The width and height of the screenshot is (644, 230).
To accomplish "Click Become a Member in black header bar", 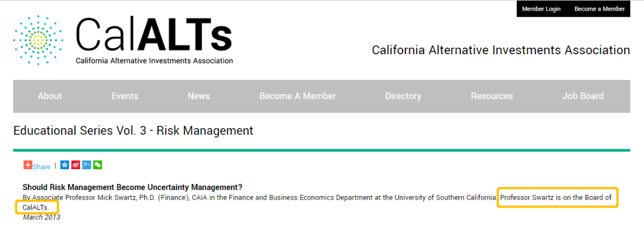I will pyautogui.click(x=599, y=9).
